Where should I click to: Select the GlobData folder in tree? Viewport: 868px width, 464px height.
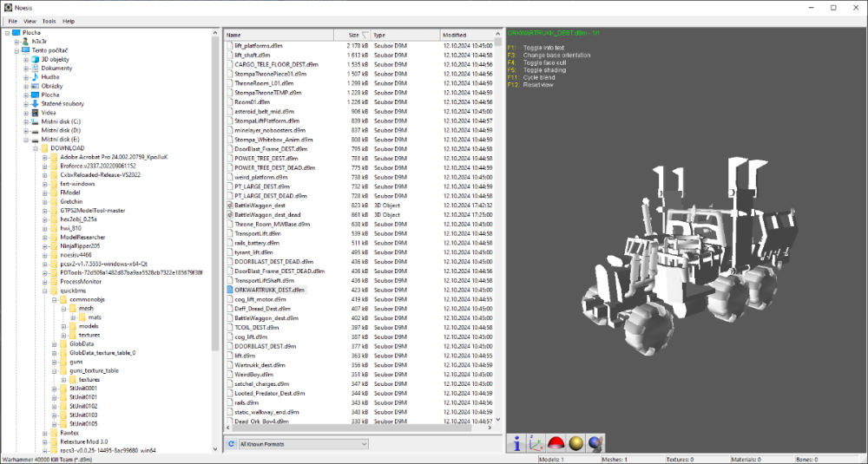pos(82,343)
